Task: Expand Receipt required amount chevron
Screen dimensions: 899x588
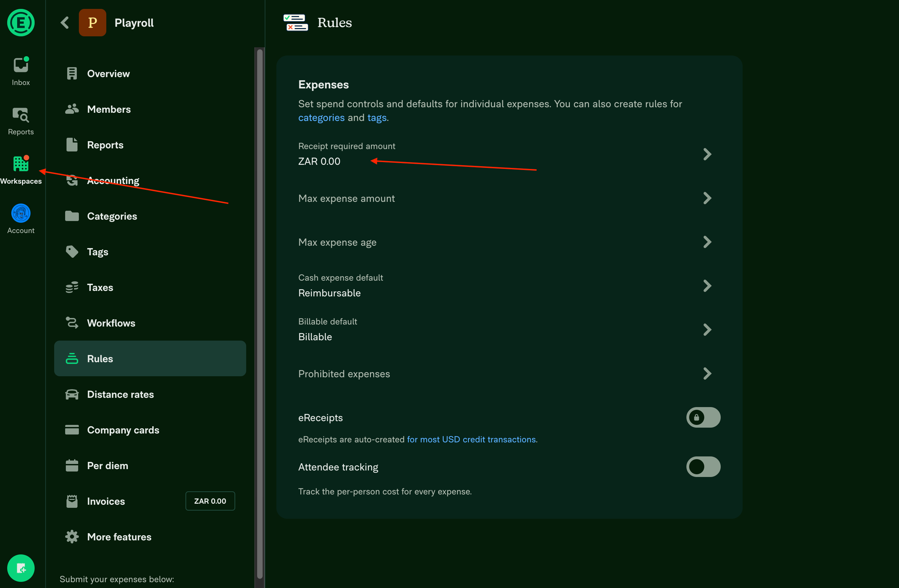Action: [x=707, y=154]
